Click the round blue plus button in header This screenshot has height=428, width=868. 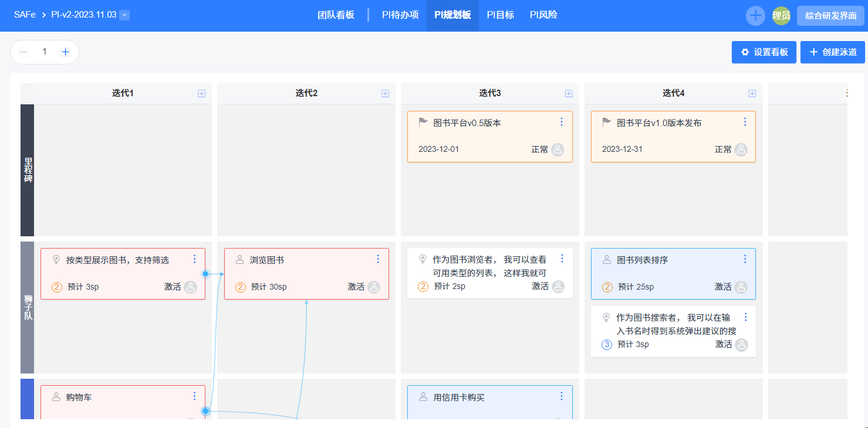755,16
